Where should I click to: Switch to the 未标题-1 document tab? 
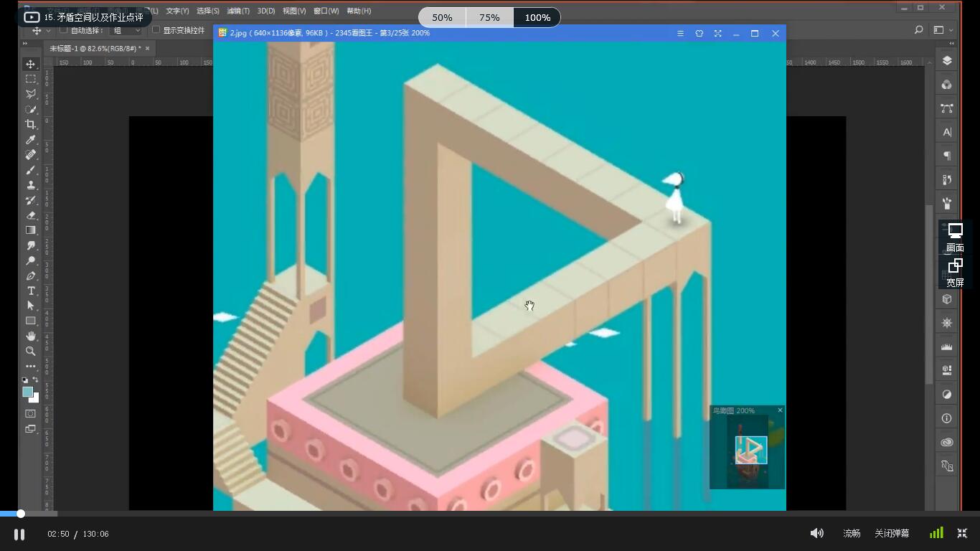[95, 48]
